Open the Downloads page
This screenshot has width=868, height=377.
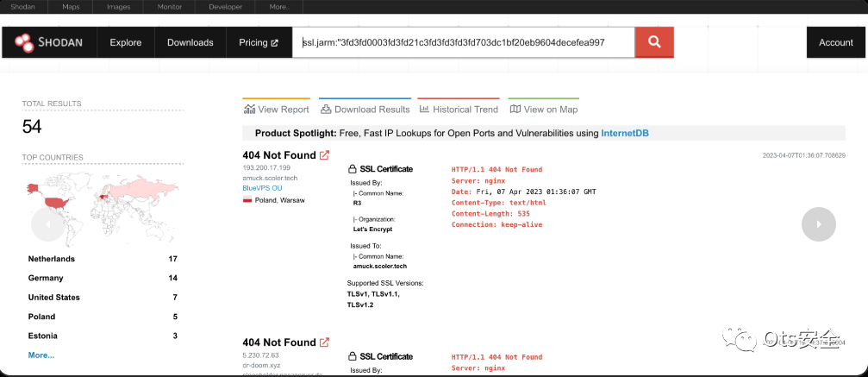pos(190,42)
